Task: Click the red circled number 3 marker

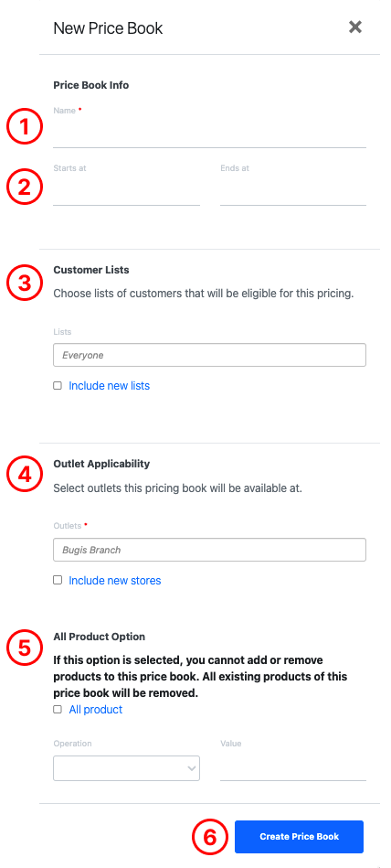Action: [x=25, y=283]
